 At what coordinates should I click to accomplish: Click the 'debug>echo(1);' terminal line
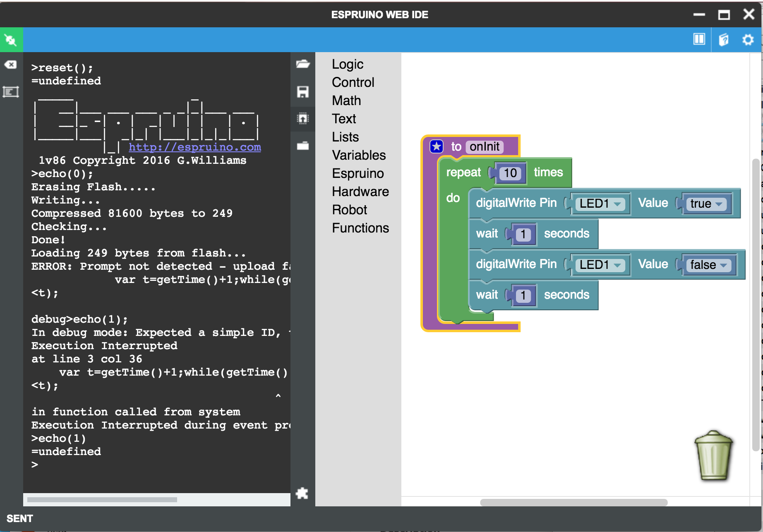[x=80, y=319]
